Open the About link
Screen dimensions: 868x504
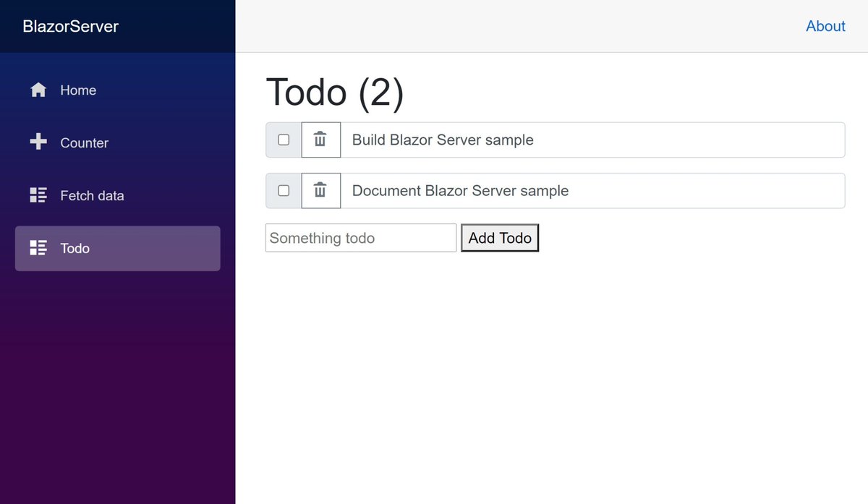pos(825,26)
